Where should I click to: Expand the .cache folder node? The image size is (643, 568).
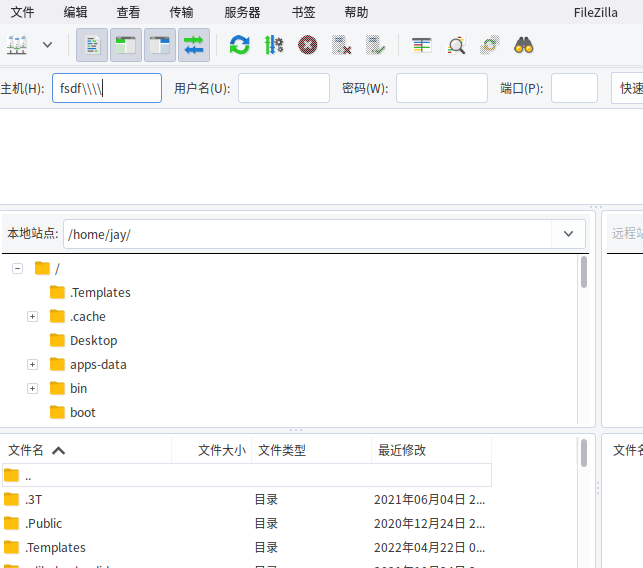32,317
